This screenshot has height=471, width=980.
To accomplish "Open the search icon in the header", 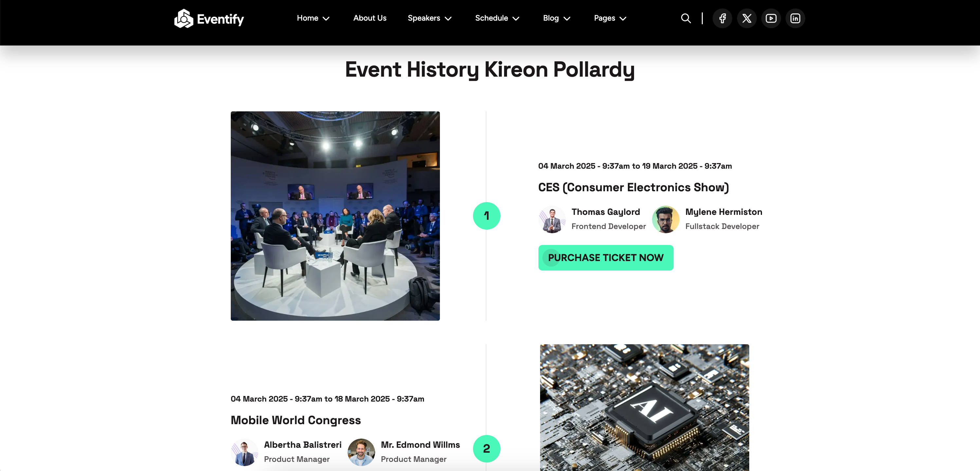I will [686, 18].
